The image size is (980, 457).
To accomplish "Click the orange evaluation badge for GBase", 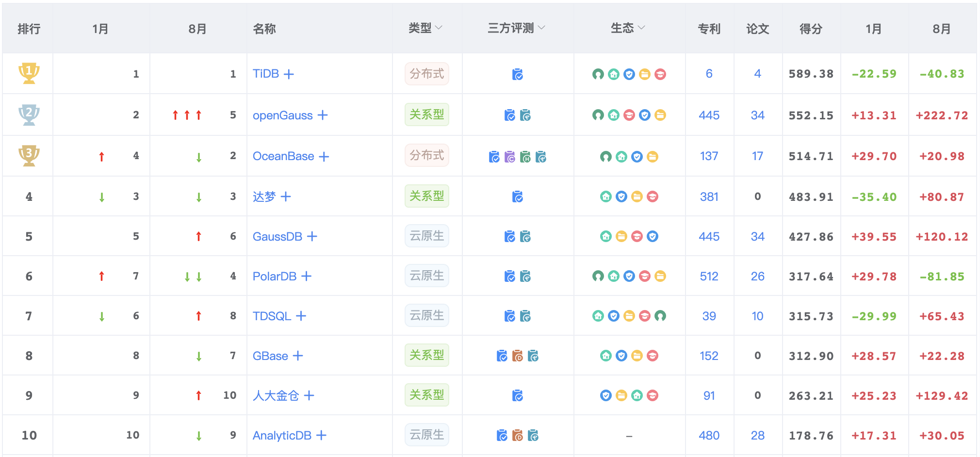I will coord(518,356).
